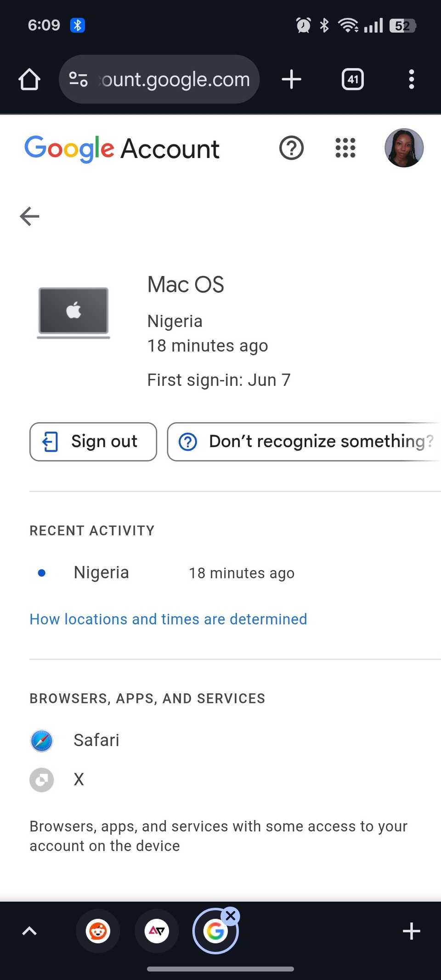Viewport: 441px width, 980px height.
Task: Tap the Wi-Fi status icon
Action: click(x=348, y=25)
